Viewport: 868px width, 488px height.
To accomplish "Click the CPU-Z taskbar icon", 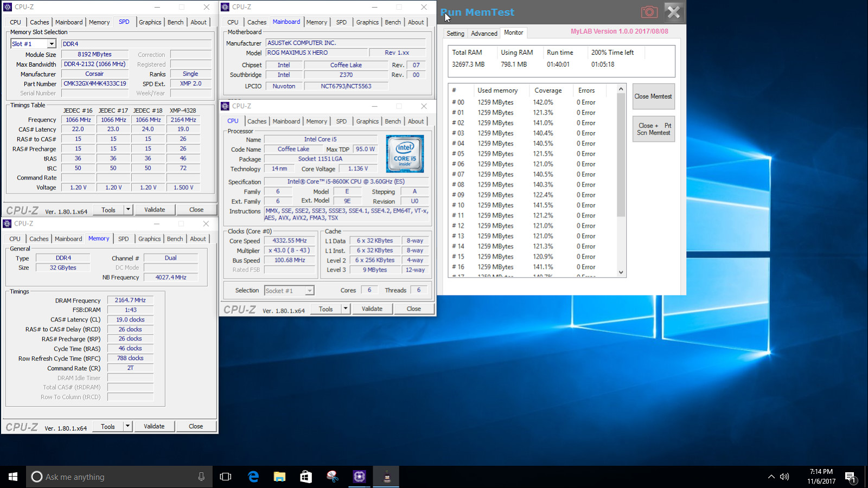I will click(359, 477).
